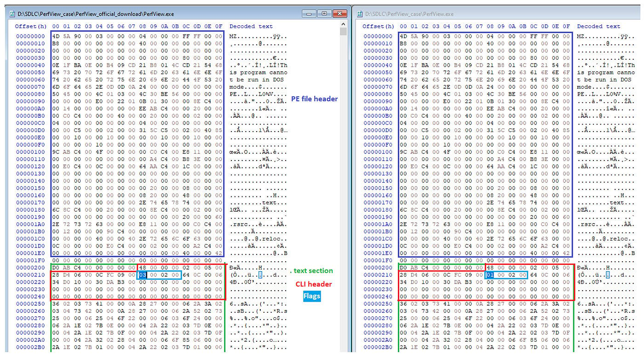Click the left window's title bar icon
644x356 pixels.
tap(13, 14)
